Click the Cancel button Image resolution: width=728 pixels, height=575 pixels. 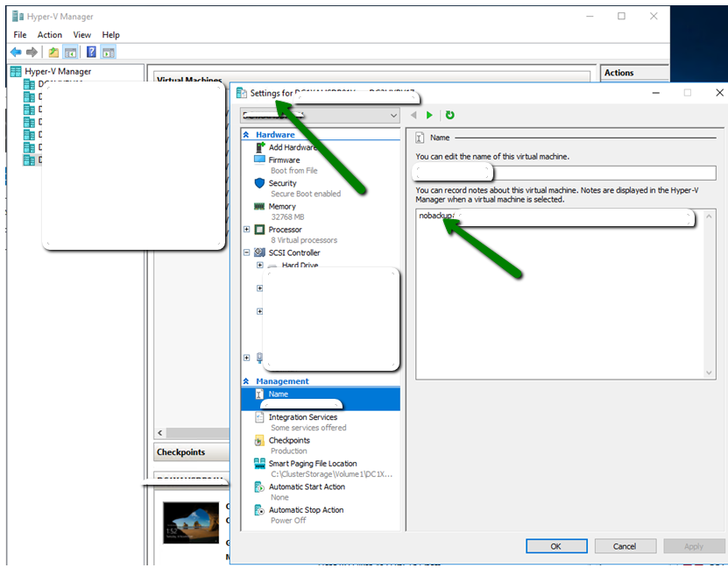[625, 545]
